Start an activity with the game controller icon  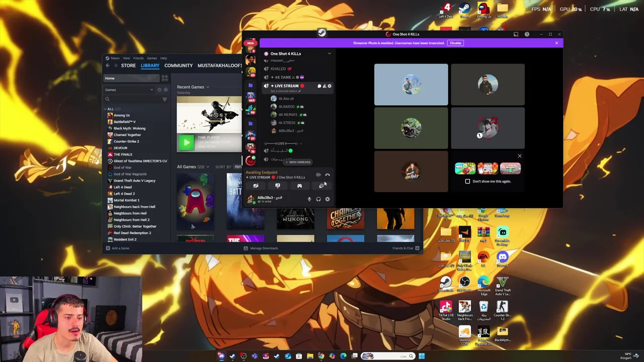coord(299,186)
